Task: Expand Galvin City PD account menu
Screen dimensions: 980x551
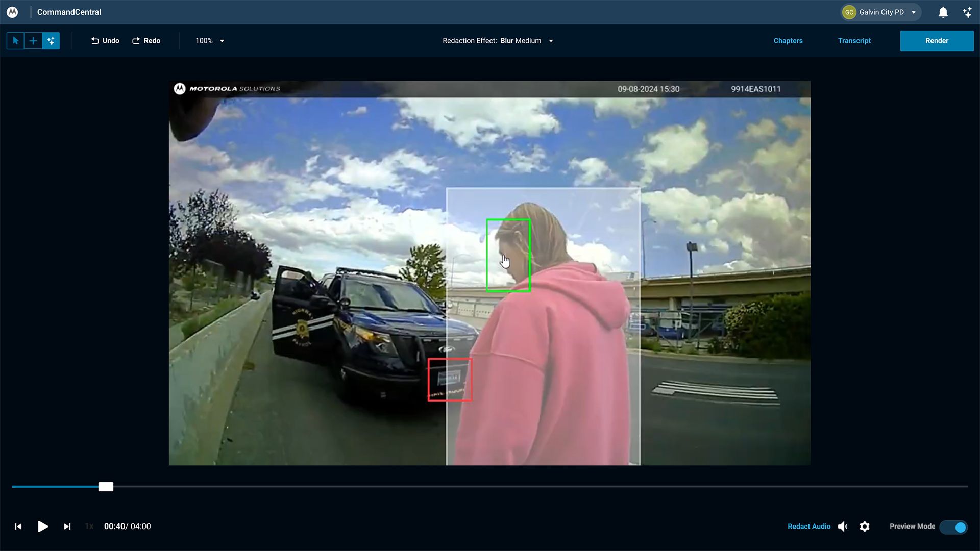Action: [x=881, y=12]
